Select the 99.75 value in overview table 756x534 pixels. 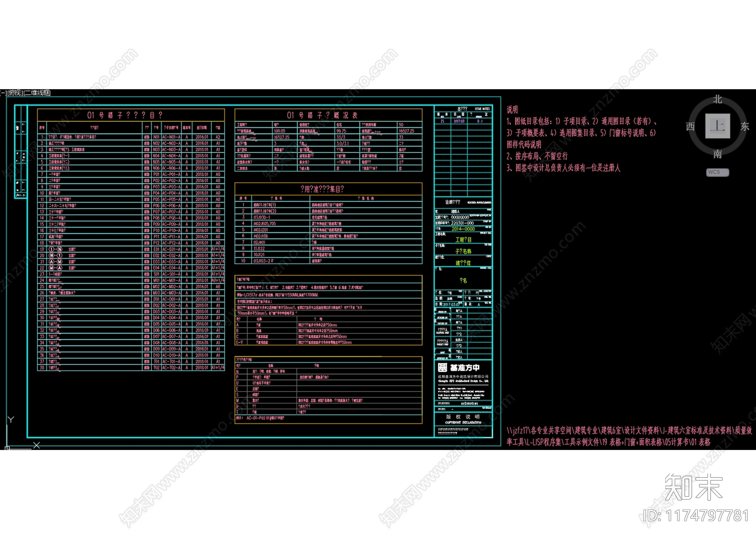pos(341,131)
